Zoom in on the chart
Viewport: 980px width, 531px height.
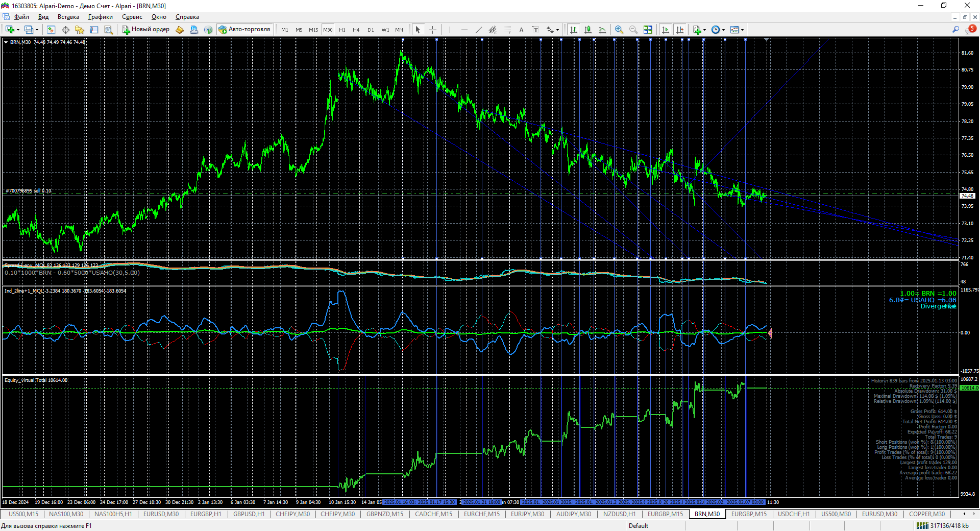point(619,30)
